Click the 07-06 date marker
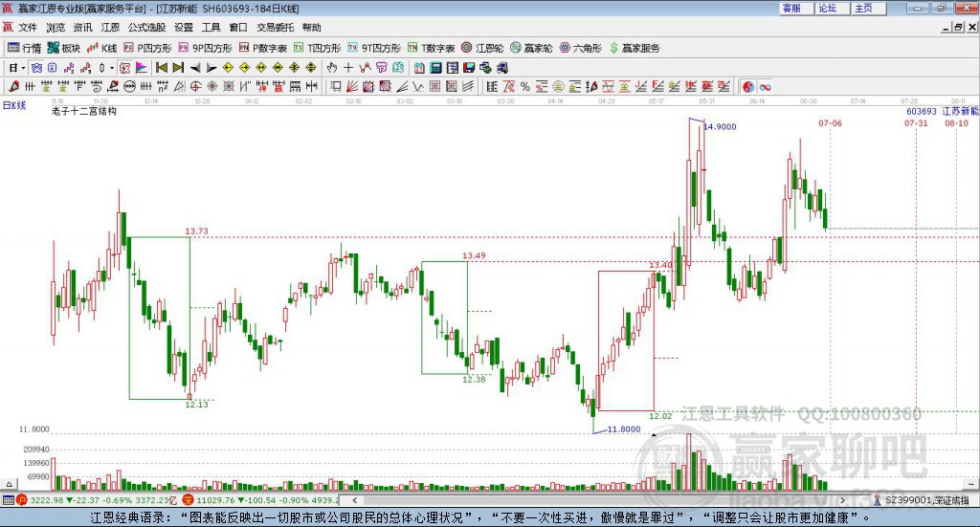 (830, 123)
